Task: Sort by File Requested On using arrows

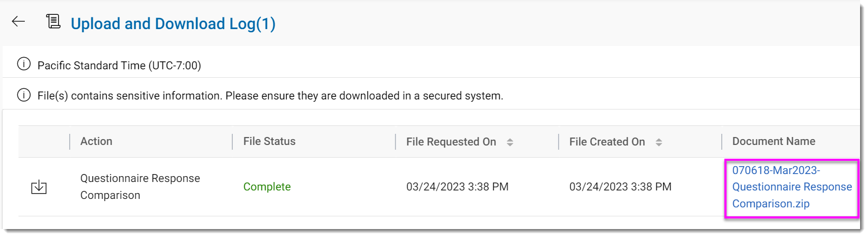Action: click(x=510, y=142)
